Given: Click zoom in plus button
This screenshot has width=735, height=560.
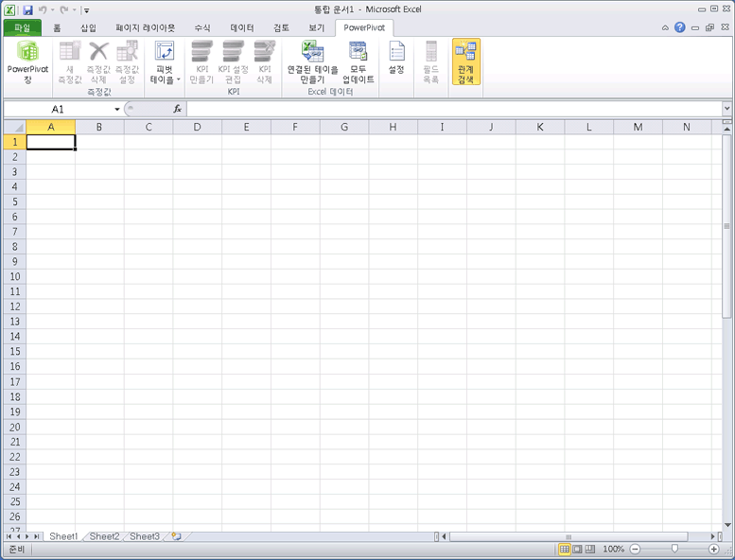Looking at the screenshot, I should tap(714, 549).
